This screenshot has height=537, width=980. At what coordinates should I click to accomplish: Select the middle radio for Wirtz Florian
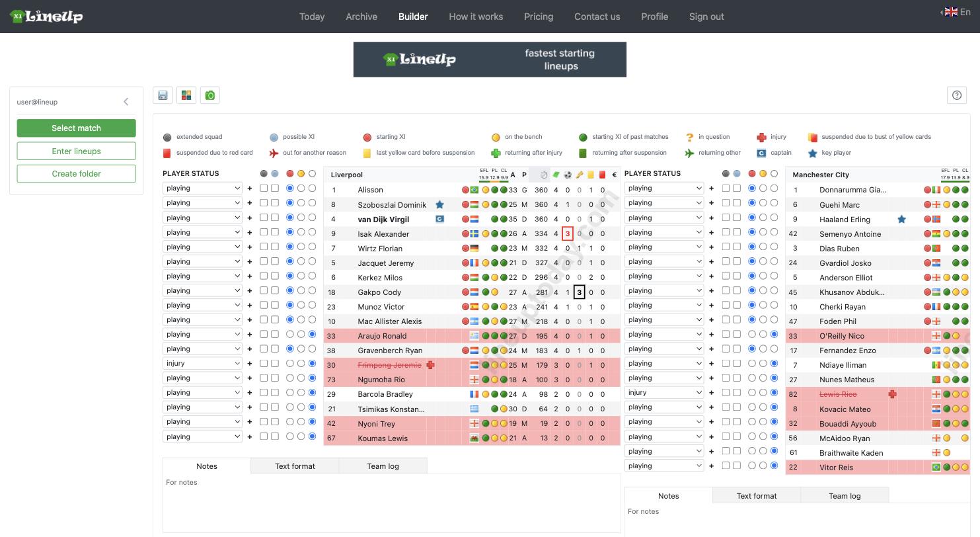pos(301,247)
